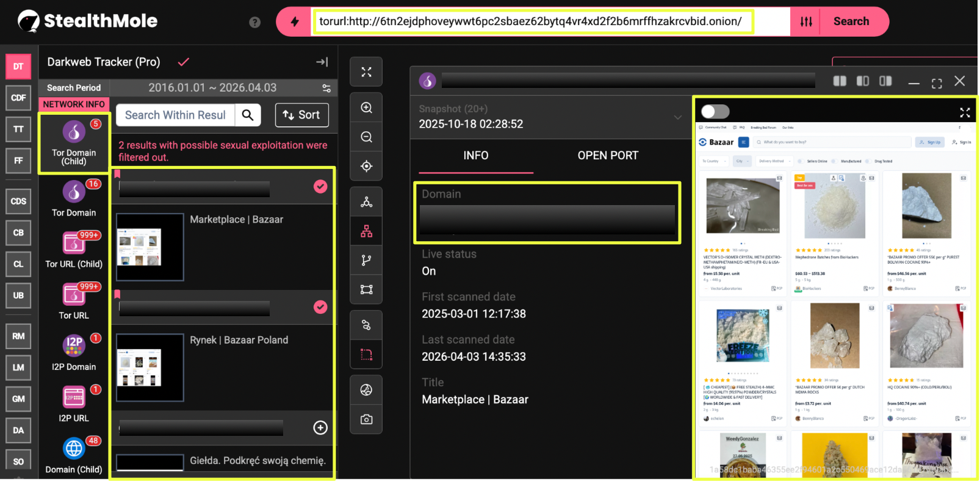Click the Search Within Result input field
This screenshot has height=481, width=980.
pyautogui.click(x=175, y=115)
